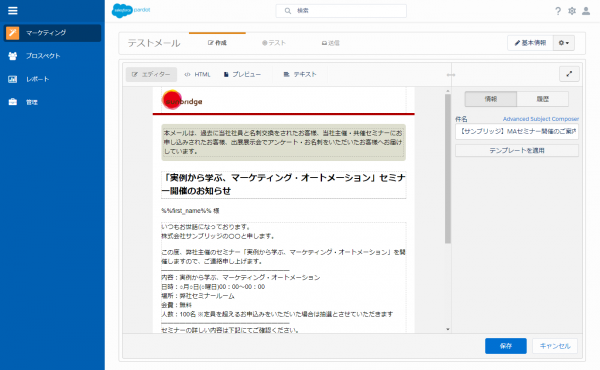Click the 件名 subject input field

coord(517,131)
